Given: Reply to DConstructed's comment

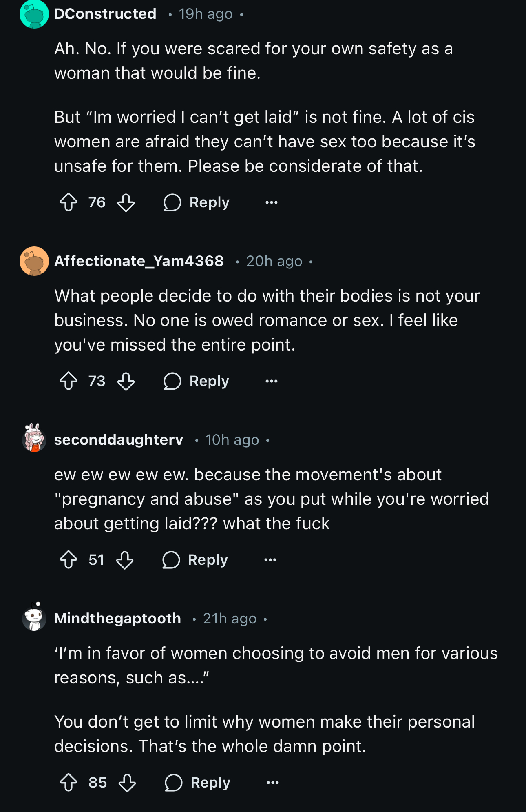Looking at the screenshot, I should click(196, 202).
